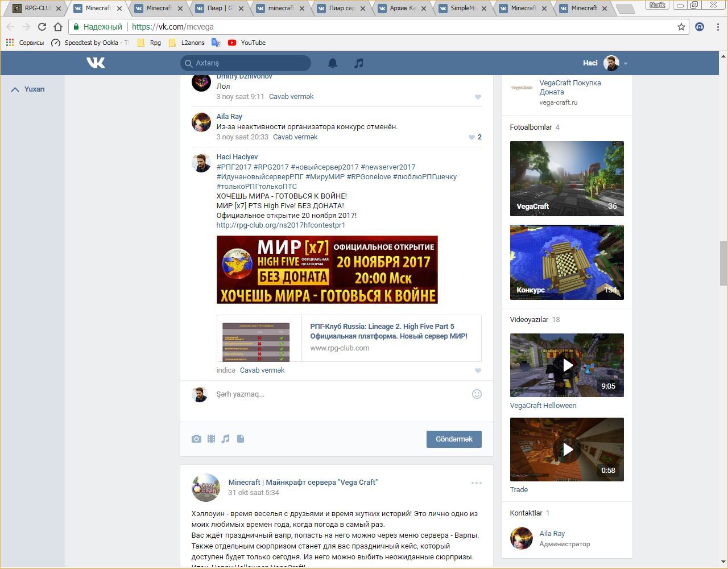Open the L2anons bookmarks folder
Image resolution: width=728 pixels, height=569 pixels.
pyautogui.click(x=187, y=43)
